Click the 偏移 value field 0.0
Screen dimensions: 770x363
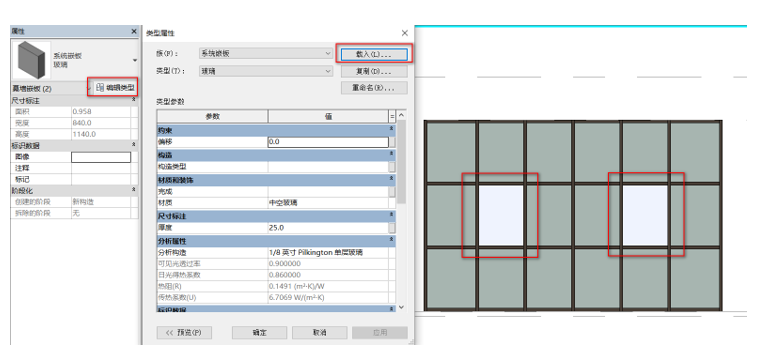pyautogui.click(x=328, y=142)
